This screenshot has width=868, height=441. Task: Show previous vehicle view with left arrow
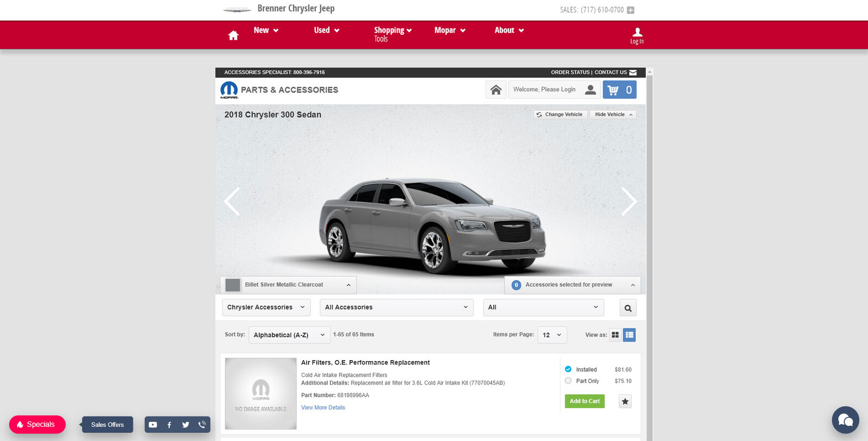(232, 201)
